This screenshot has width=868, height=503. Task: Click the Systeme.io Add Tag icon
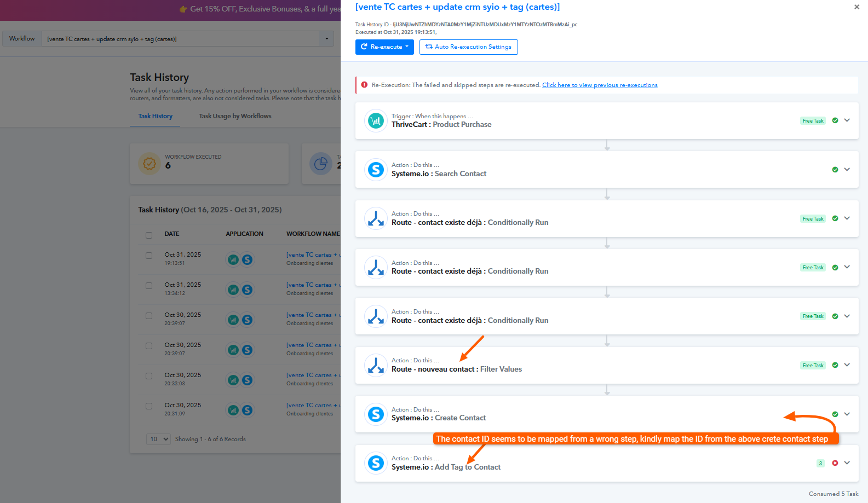coord(376,463)
